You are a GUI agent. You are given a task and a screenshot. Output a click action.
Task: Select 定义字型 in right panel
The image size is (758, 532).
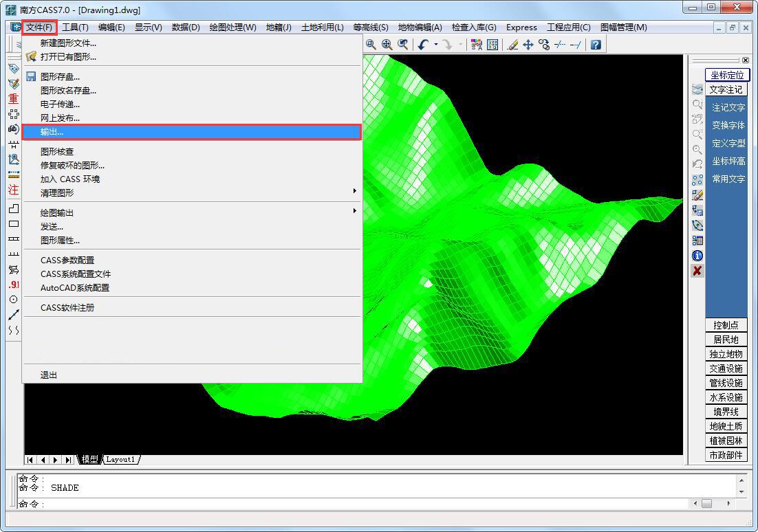[728, 143]
